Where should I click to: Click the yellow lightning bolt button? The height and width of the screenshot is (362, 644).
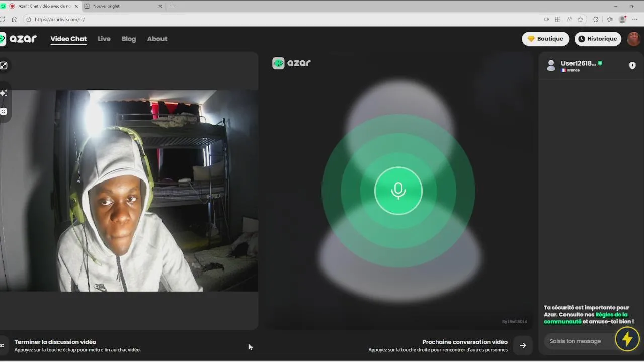(x=627, y=339)
